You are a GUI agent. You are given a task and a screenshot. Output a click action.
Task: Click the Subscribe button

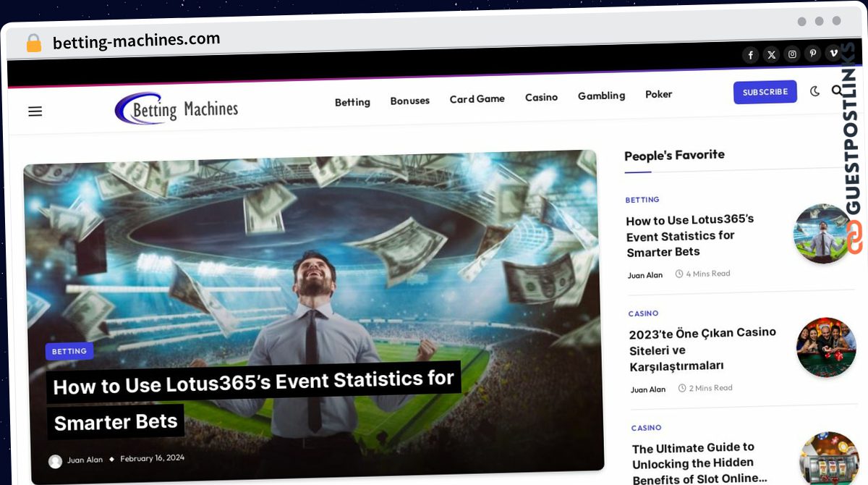(765, 92)
